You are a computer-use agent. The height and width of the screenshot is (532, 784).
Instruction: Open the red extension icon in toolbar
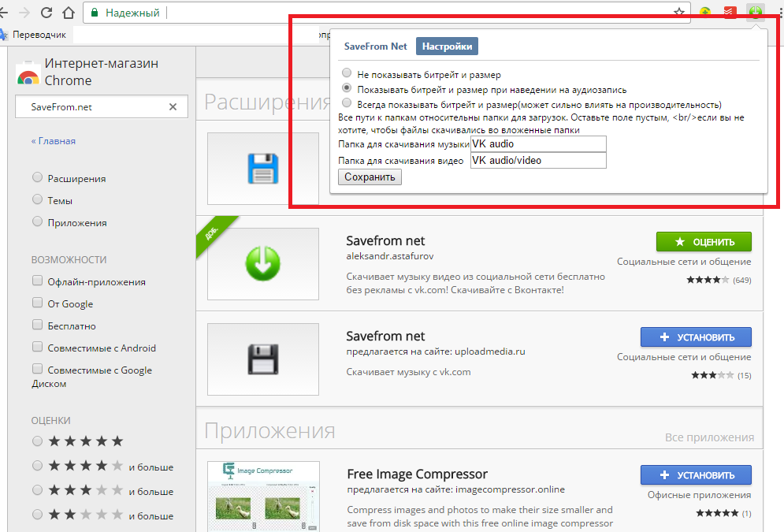[x=730, y=12]
